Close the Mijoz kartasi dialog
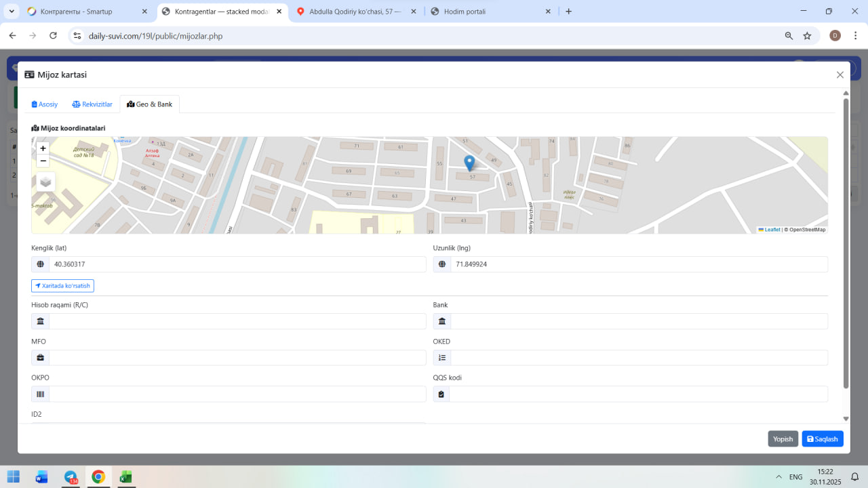The height and width of the screenshot is (488, 868). (840, 75)
